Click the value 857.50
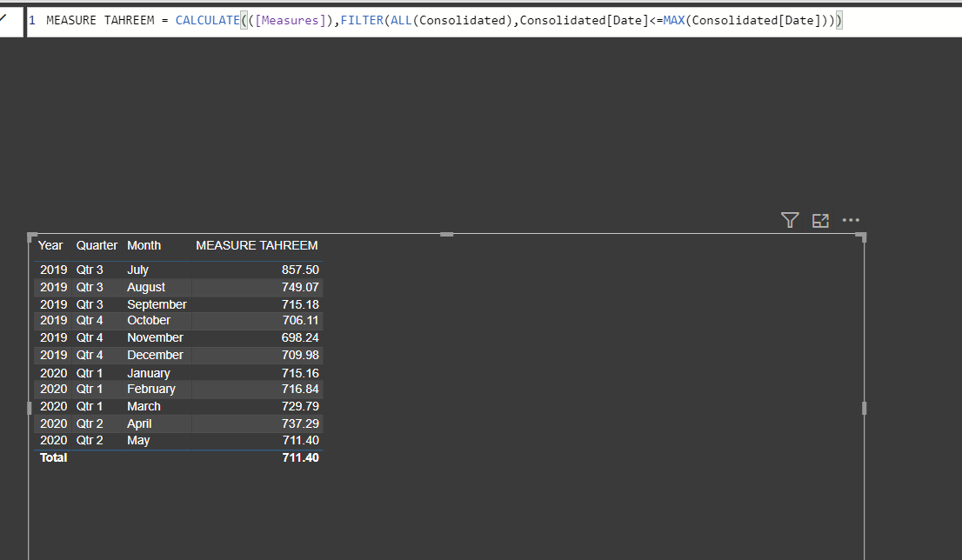Image resolution: width=962 pixels, height=560 pixels. (x=300, y=270)
